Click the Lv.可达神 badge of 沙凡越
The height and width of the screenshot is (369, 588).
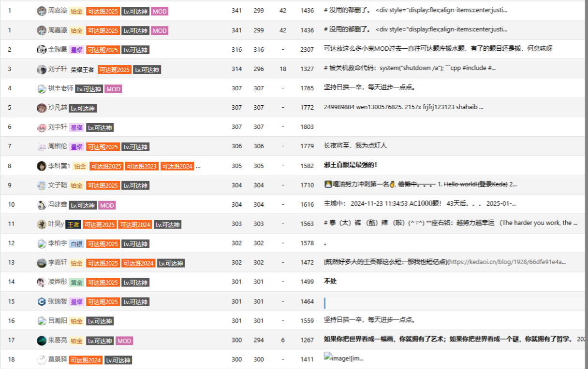click(x=83, y=108)
